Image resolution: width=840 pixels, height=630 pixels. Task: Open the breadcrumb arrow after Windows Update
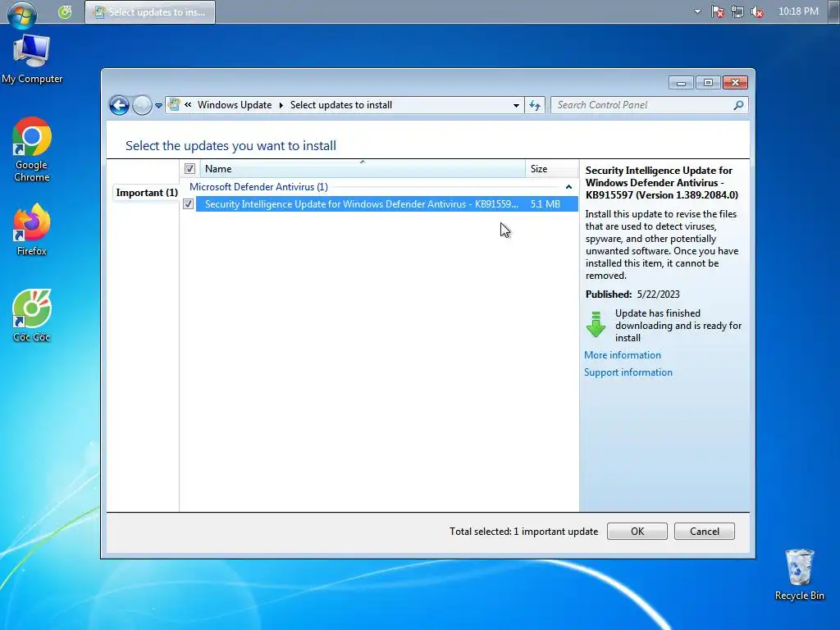(281, 105)
